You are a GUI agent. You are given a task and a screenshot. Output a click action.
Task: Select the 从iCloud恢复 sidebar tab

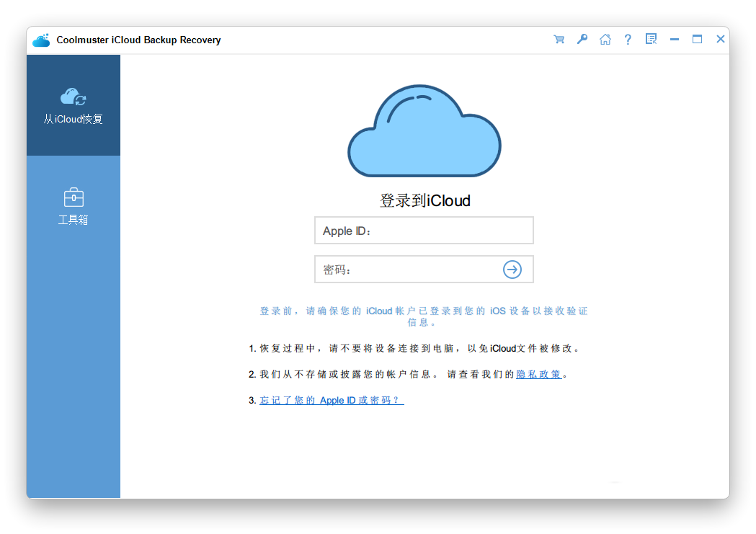[x=74, y=105]
